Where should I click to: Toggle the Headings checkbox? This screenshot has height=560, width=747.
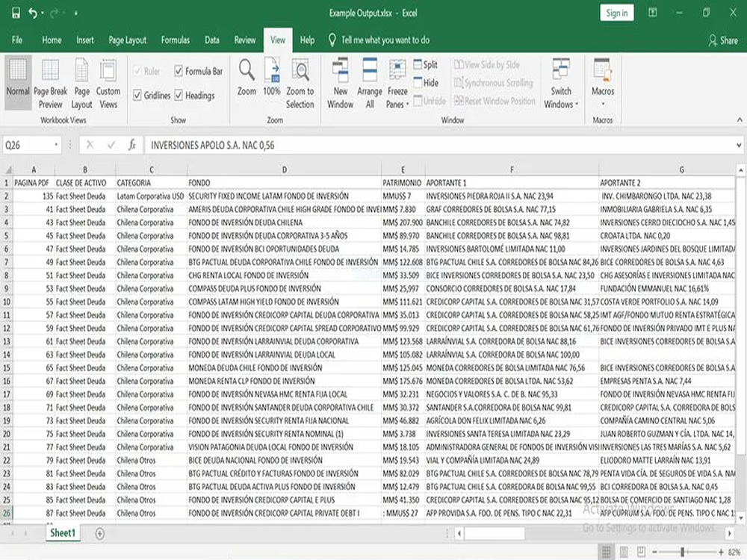click(x=179, y=96)
